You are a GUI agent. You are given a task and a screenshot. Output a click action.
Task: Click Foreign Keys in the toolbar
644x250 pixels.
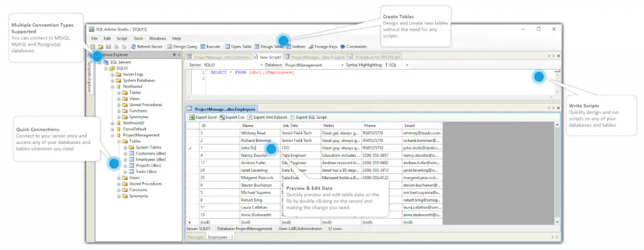[x=323, y=47]
